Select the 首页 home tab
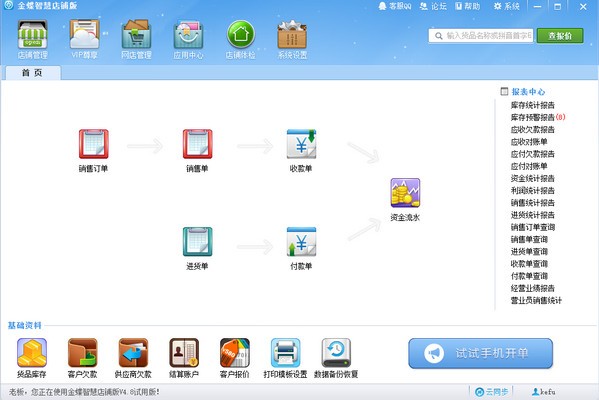599x400 pixels. (x=32, y=73)
